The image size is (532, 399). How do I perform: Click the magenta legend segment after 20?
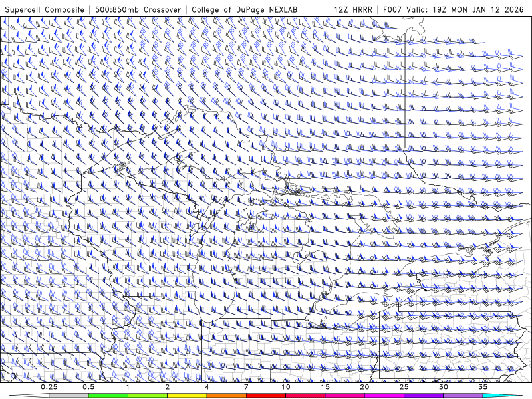coord(384,396)
